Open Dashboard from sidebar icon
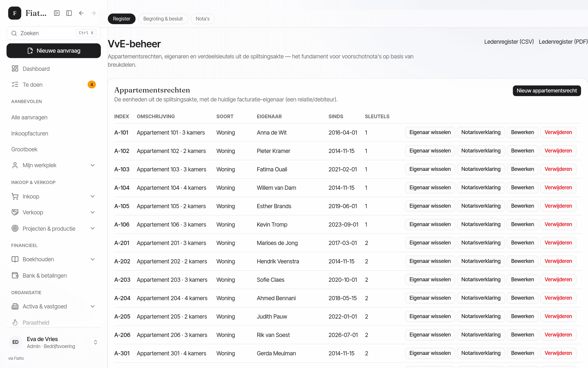The image size is (588, 368). click(x=15, y=69)
